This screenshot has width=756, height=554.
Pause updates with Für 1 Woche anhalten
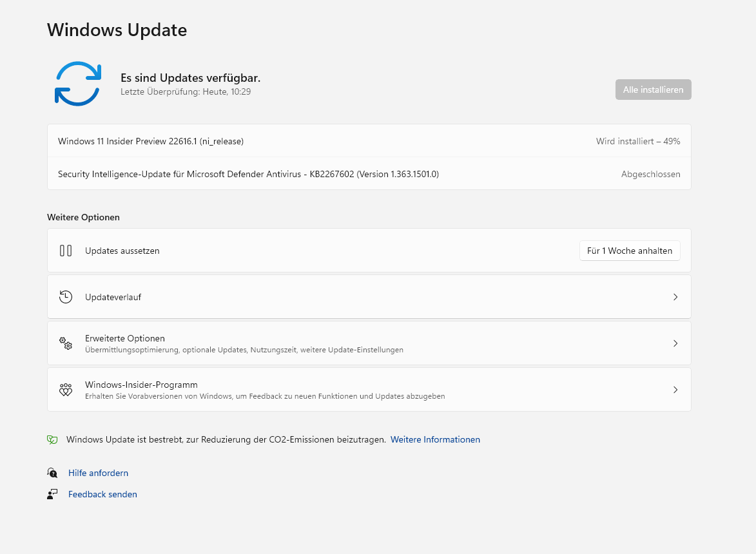click(630, 251)
